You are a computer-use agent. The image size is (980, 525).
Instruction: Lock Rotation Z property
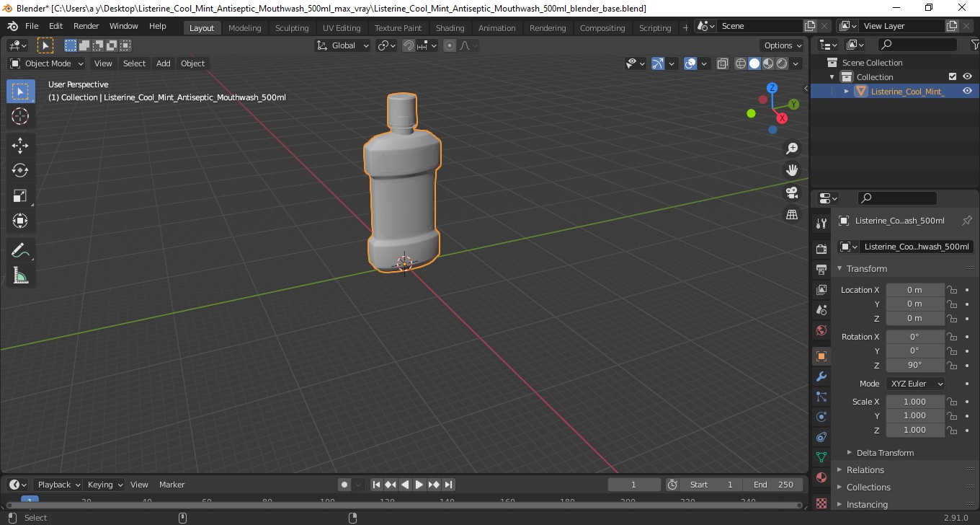point(952,365)
